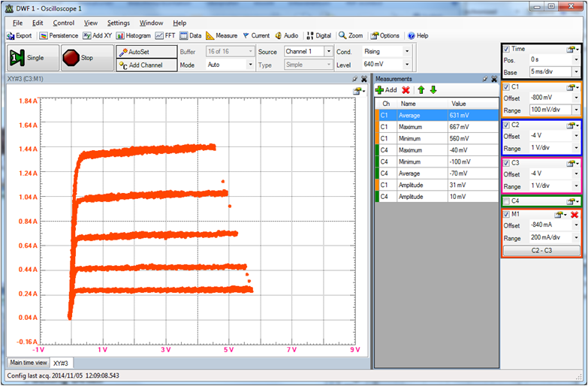Click the Add XY toolbar icon
Screen dimensions: 588x386
tap(87, 35)
